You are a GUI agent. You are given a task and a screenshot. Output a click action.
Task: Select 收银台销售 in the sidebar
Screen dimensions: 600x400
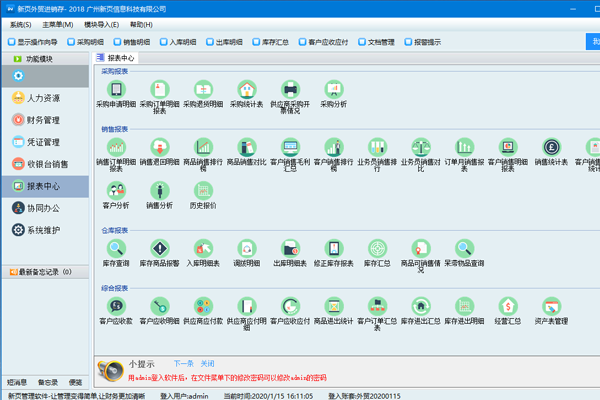[x=45, y=164]
